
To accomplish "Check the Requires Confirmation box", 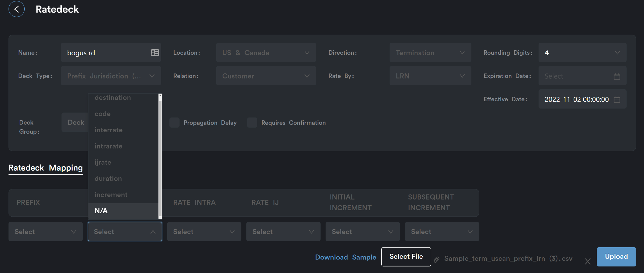I will 252,123.
